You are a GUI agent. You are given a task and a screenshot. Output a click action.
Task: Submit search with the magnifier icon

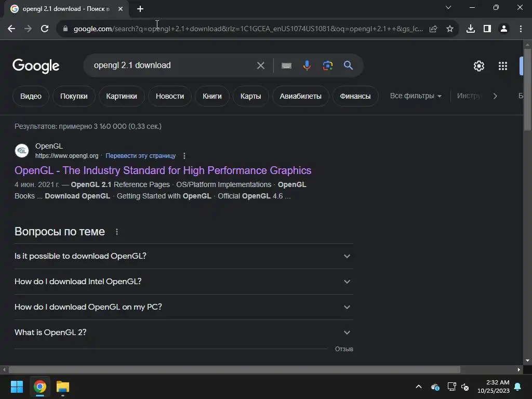(348, 65)
